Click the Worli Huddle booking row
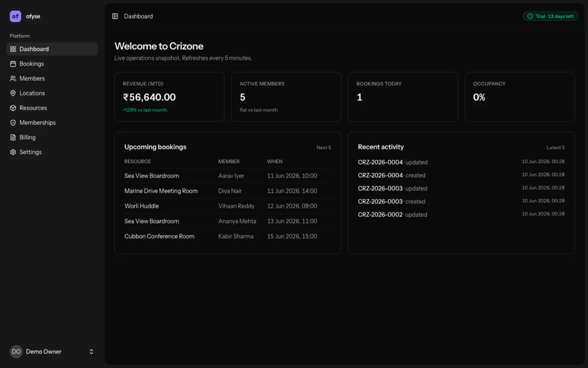 pyautogui.click(x=227, y=206)
